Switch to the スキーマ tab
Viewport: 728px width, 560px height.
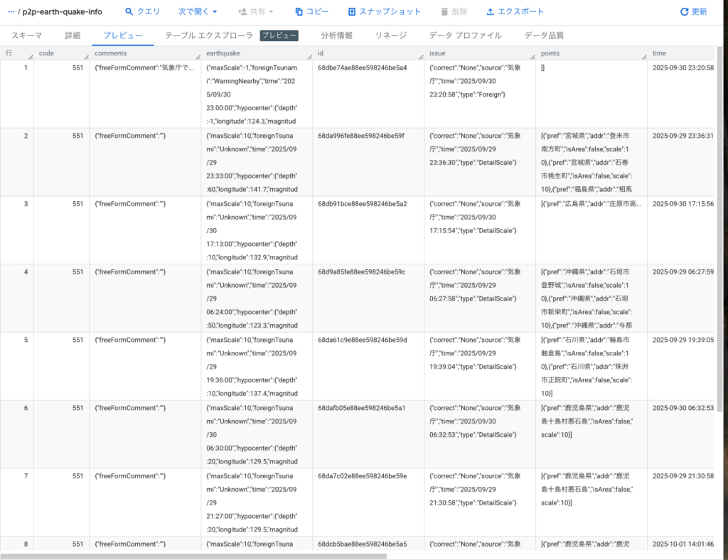click(26, 36)
